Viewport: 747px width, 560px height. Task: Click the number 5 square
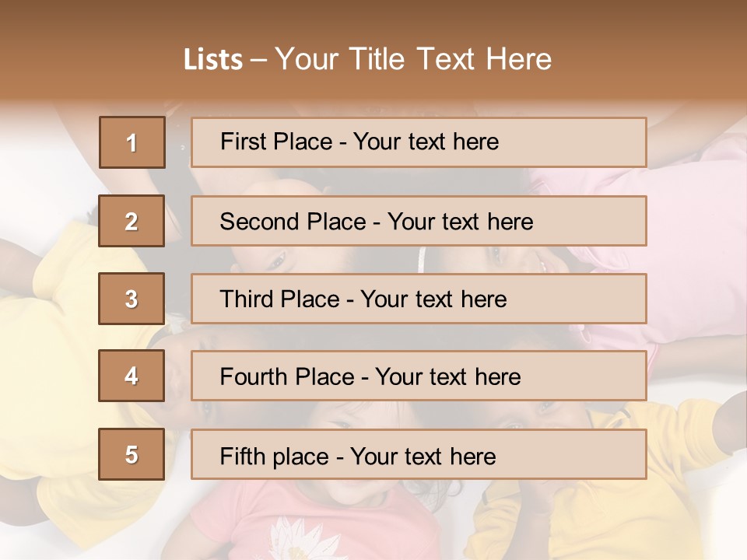tap(132, 454)
